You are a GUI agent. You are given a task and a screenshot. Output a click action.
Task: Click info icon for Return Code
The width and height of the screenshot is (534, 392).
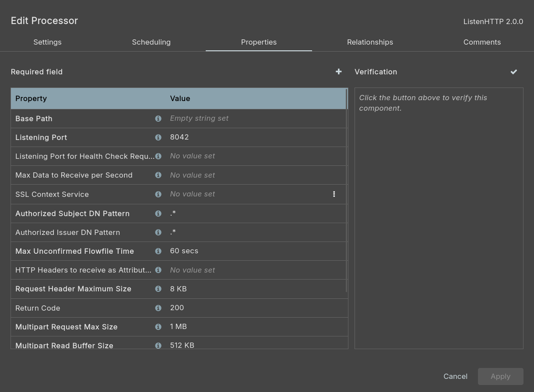click(158, 308)
